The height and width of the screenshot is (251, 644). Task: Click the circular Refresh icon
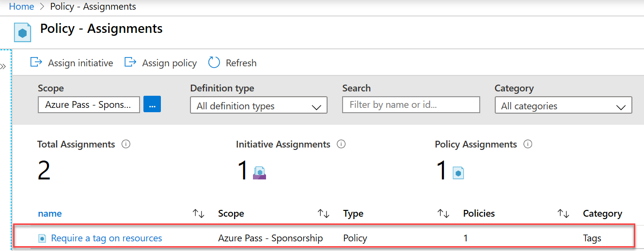(214, 62)
